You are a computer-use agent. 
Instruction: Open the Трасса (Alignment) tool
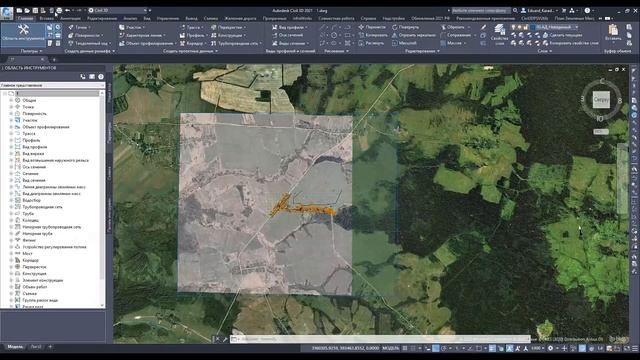tap(191, 27)
